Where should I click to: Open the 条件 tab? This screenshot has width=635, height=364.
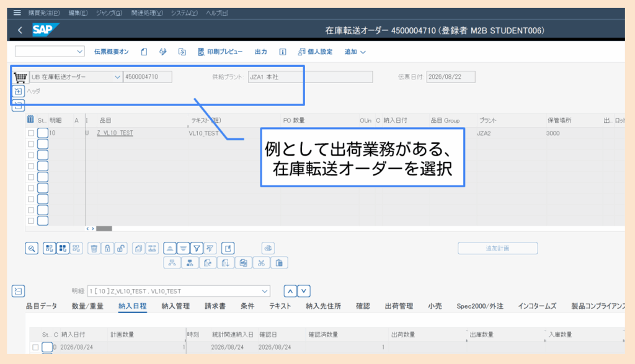tap(247, 306)
